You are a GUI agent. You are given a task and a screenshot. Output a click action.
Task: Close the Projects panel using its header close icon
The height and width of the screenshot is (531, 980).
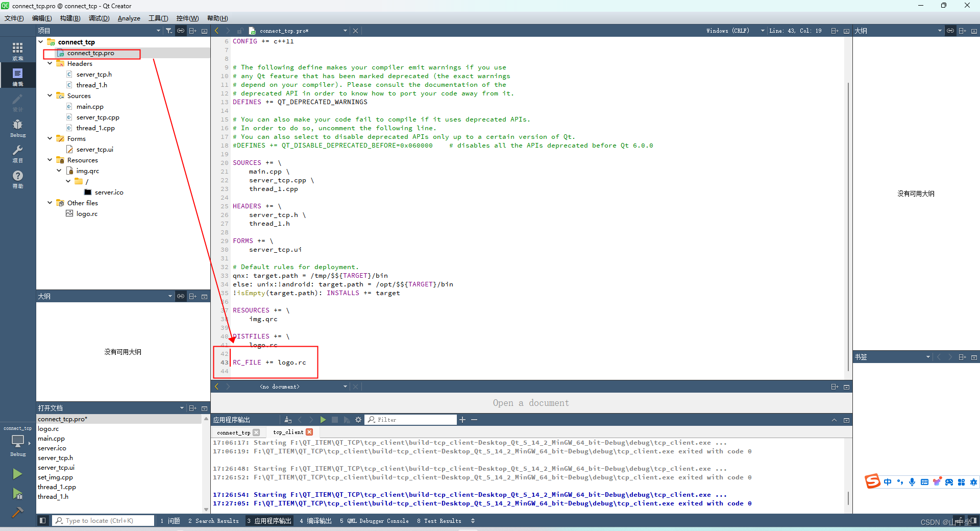(x=205, y=31)
